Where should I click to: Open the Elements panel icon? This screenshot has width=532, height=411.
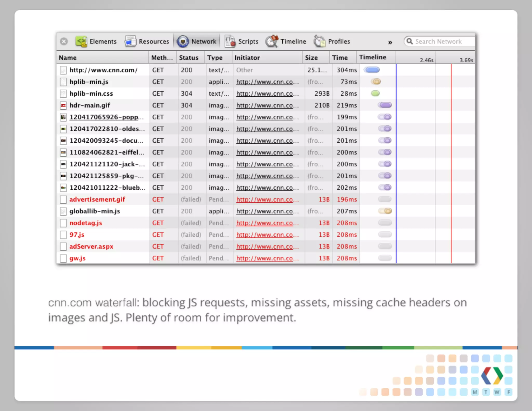pos(81,42)
